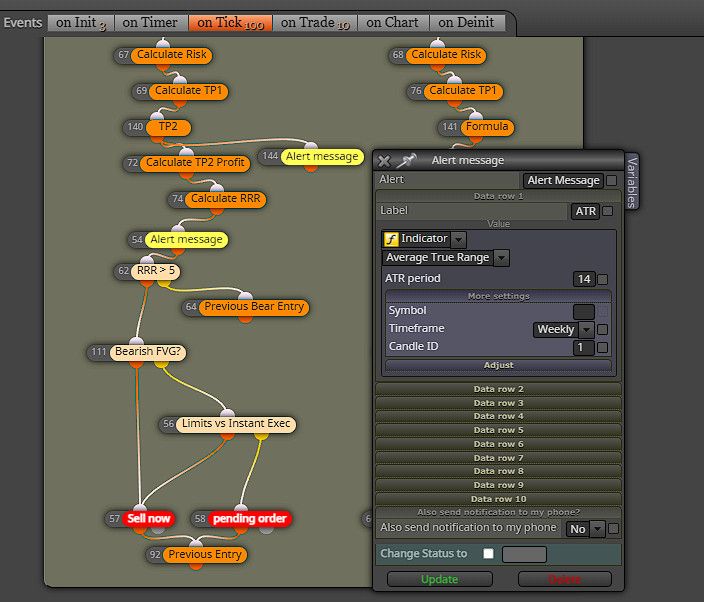Viewport: 704px width, 602px height.
Task: Click the empty Symbol input field
Action: 584,311
